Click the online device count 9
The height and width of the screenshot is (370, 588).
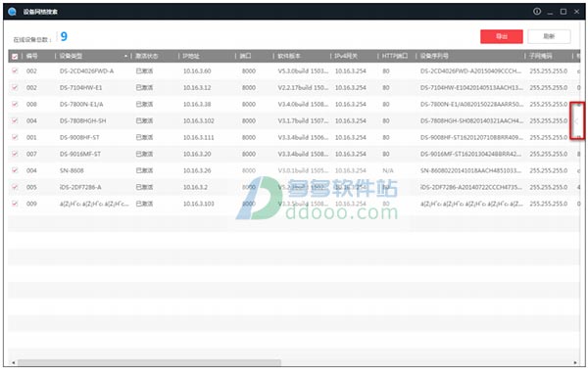[64, 36]
